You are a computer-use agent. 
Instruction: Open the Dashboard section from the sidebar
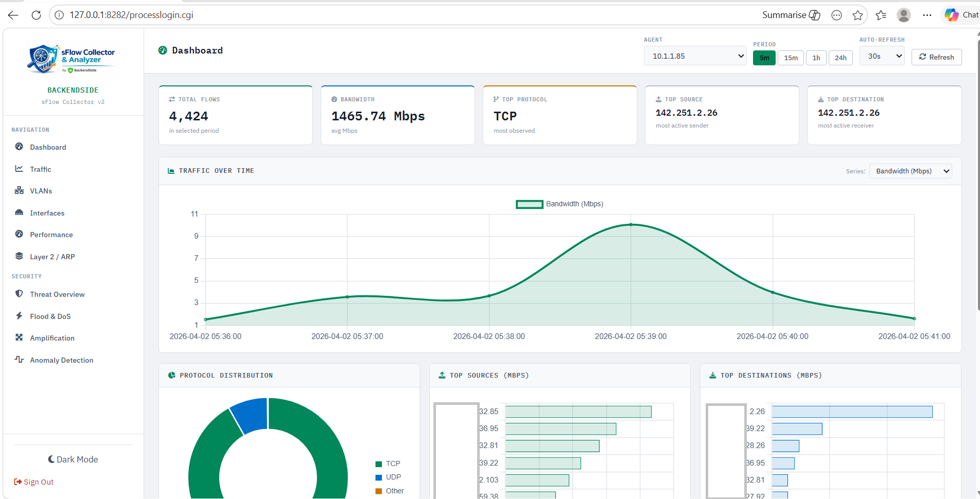click(x=47, y=147)
